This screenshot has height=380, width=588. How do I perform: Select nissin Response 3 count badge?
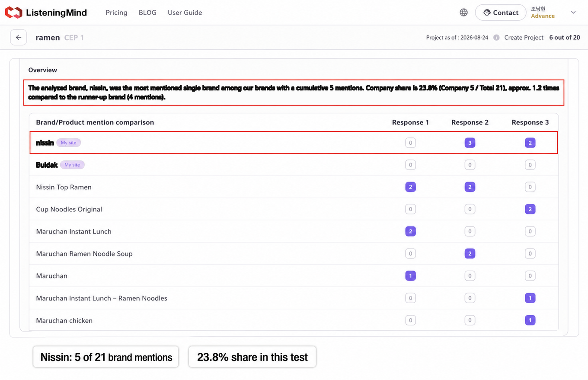[530, 143]
